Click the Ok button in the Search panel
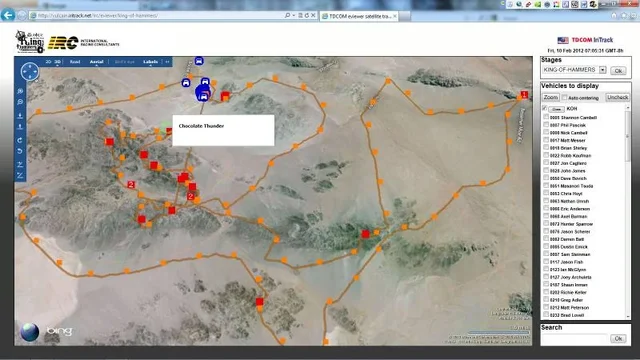Viewport: 640px width, 360px height. tap(618, 338)
